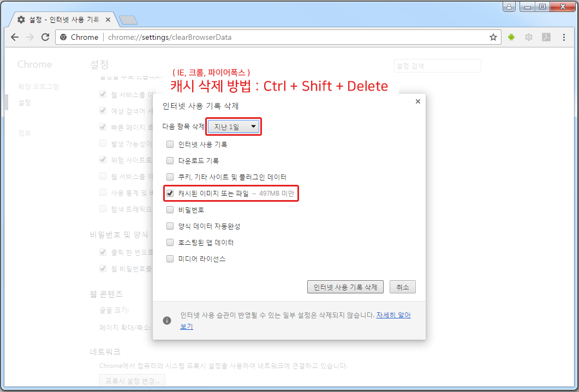This screenshot has width=579, height=392.
Task: Bookmark this page with the star icon
Action: (x=493, y=37)
